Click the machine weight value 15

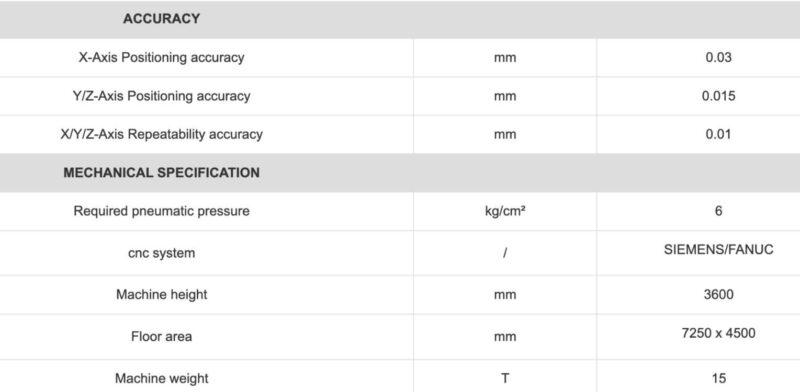coord(718,378)
